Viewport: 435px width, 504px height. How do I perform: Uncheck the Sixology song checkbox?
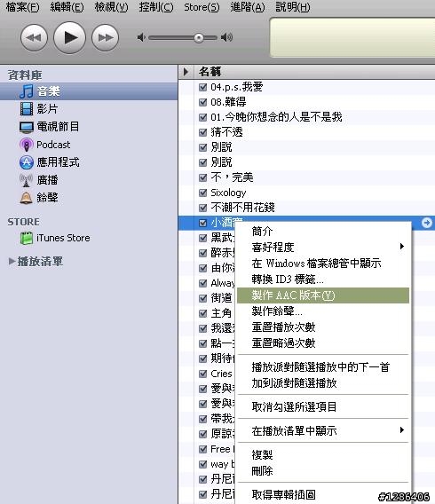202,193
